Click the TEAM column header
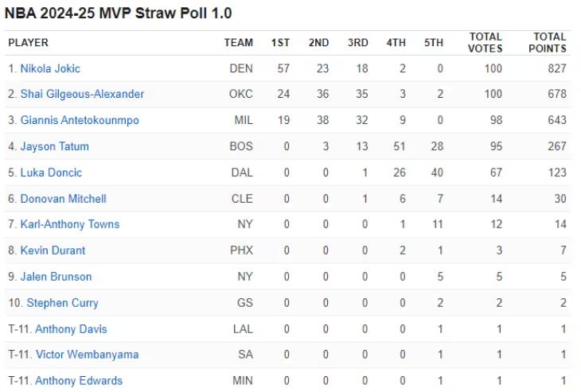Screen dimensions: 581x392 pos(238,43)
